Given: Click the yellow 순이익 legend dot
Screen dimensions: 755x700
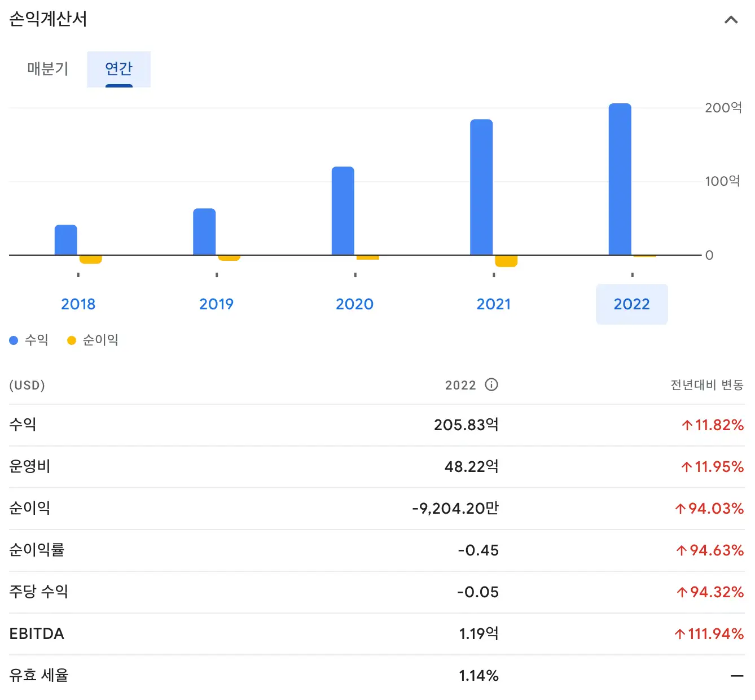Looking at the screenshot, I should (x=70, y=340).
